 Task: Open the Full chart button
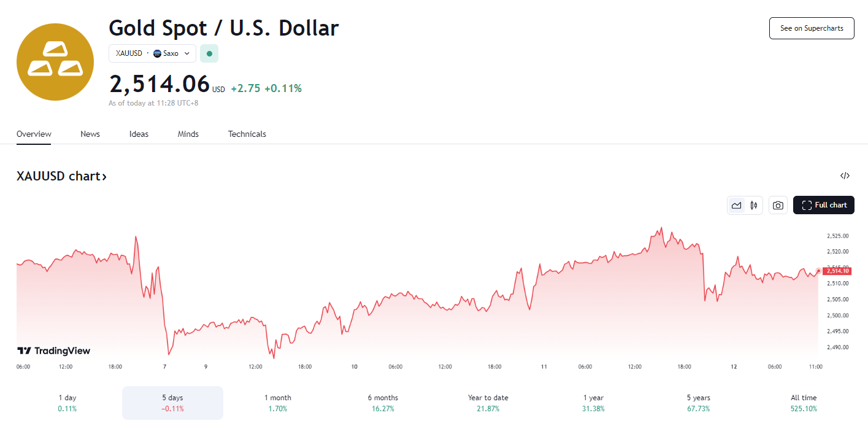(823, 205)
